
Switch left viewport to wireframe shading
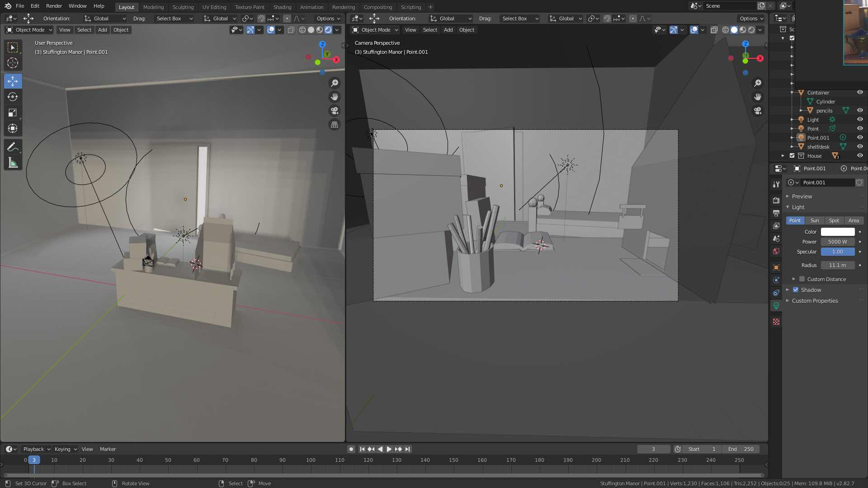click(x=302, y=30)
